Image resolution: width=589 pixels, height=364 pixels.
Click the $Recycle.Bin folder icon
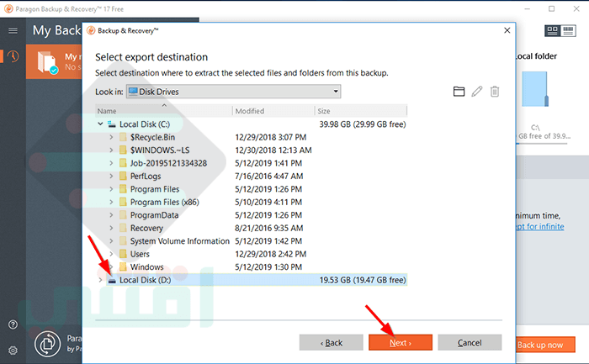pyautogui.click(x=123, y=137)
